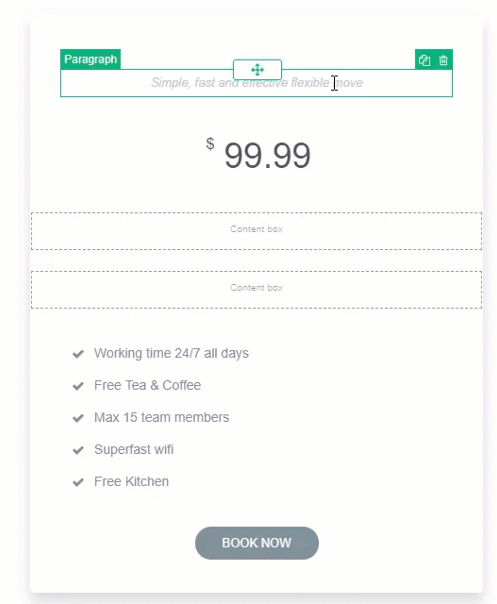Click the move handle icon on Paragraph block
Image resolution: width=497 pixels, height=604 pixels.
click(257, 70)
